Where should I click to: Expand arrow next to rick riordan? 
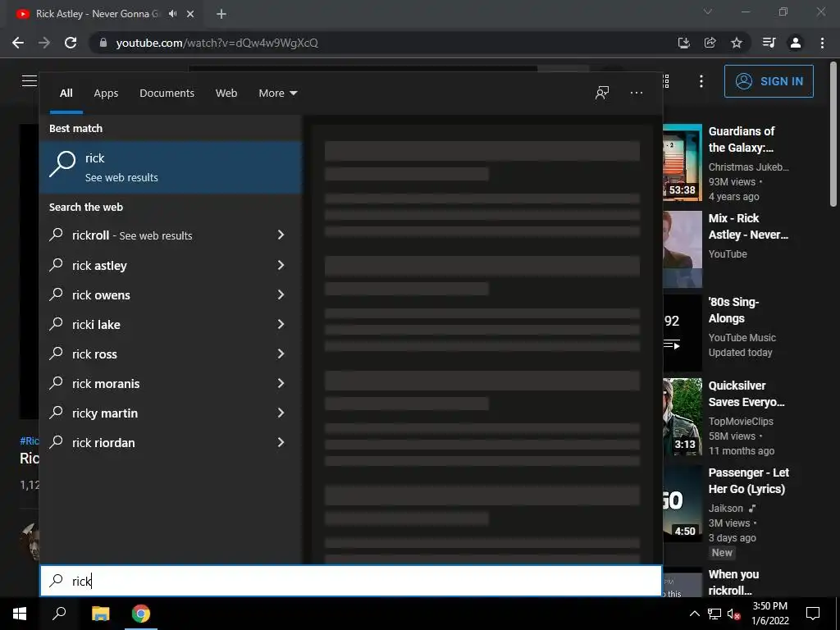(281, 442)
